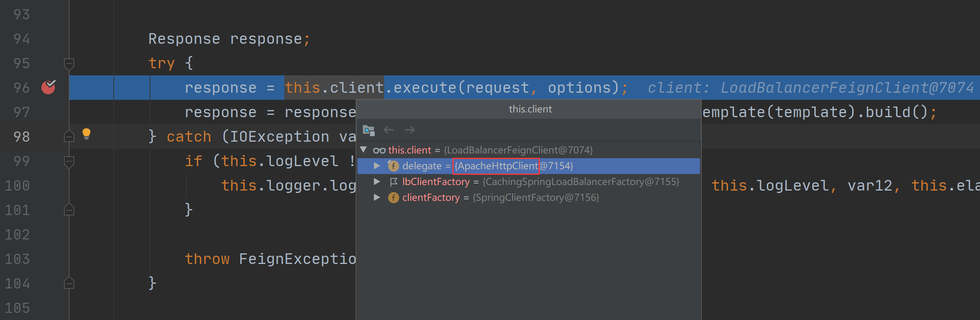Click line number 103 in the gutter
Viewport: 980px width, 320px height.
click(x=17, y=259)
